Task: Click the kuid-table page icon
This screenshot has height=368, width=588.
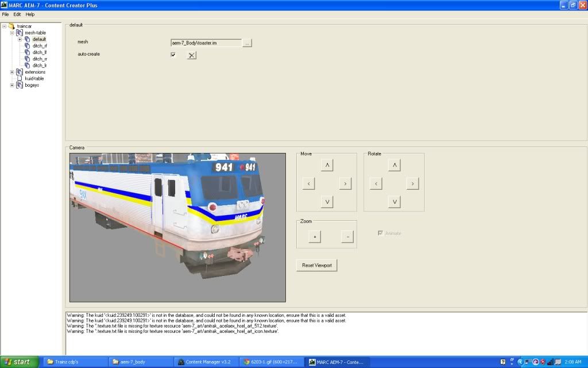Action: (x=20, y=78)
